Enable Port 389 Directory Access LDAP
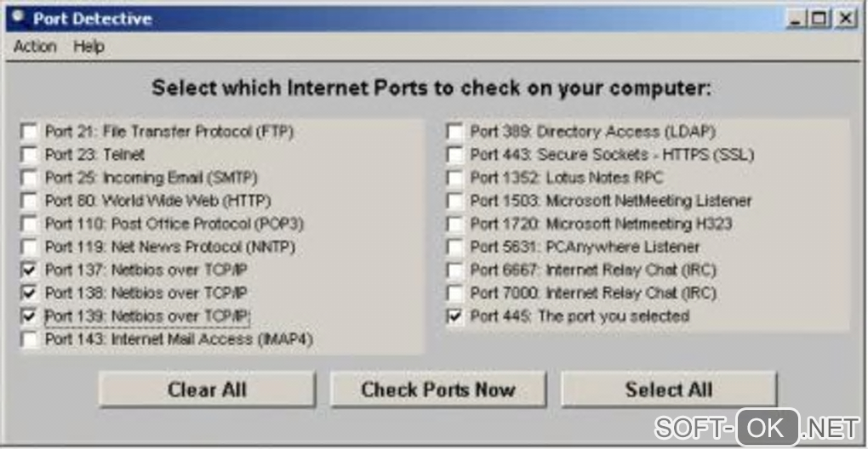This screenshot has width=868, height=449. click(455, 132)
